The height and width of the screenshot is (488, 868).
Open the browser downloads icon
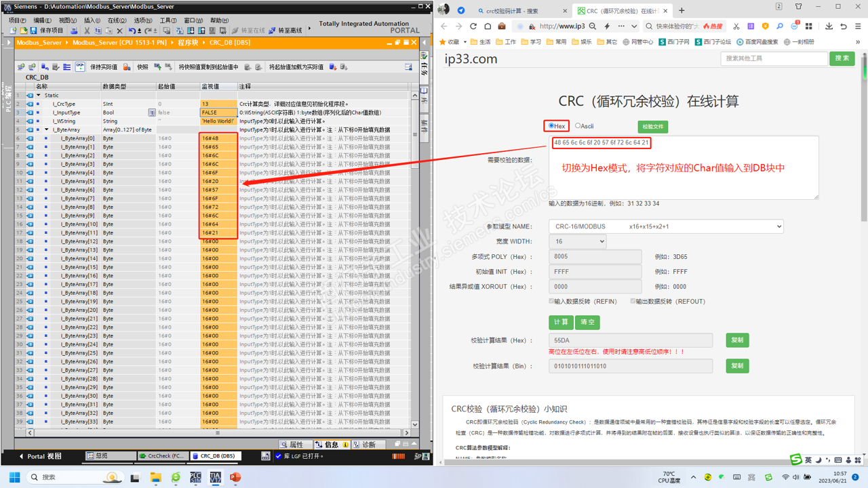(x=829, y=26)
